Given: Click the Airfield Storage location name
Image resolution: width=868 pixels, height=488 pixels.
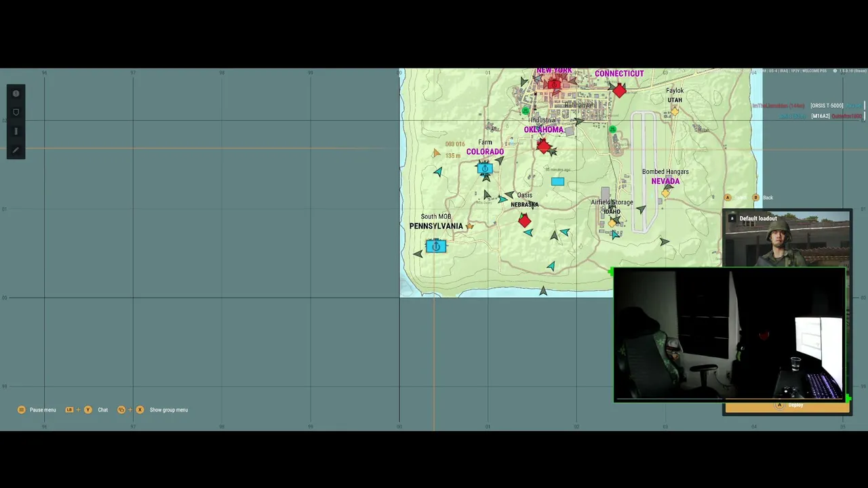Looking at the screenshot, I should coord(612,203).
